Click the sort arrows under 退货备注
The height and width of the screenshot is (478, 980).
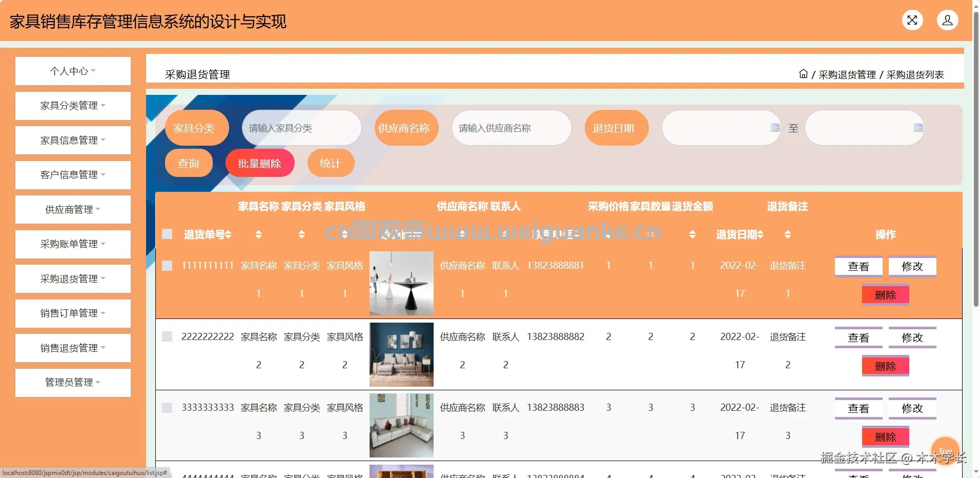pyautogui.click(x=788, y=234)
